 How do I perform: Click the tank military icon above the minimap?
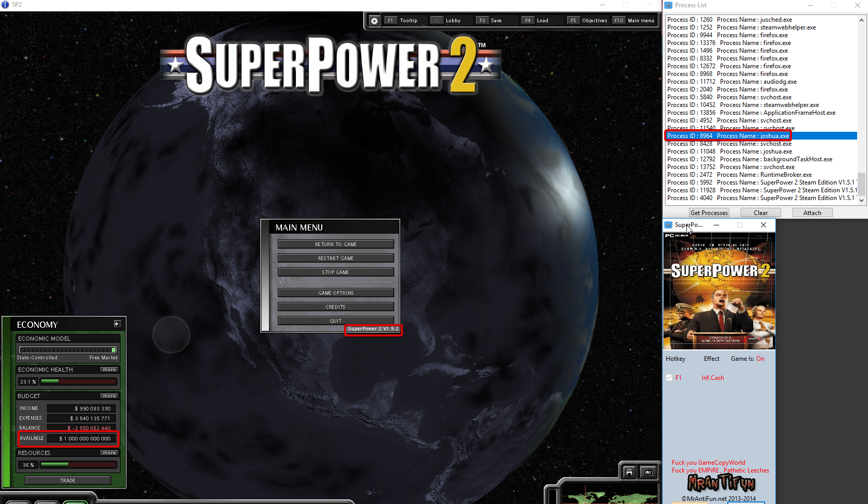(x=648, y=472)
